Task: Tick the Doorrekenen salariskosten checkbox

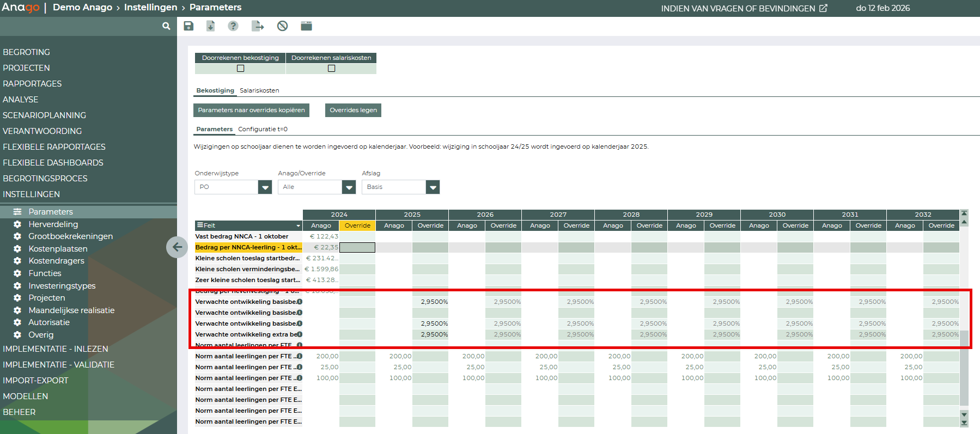Action: pyautogui.click(x=331, y=69)
